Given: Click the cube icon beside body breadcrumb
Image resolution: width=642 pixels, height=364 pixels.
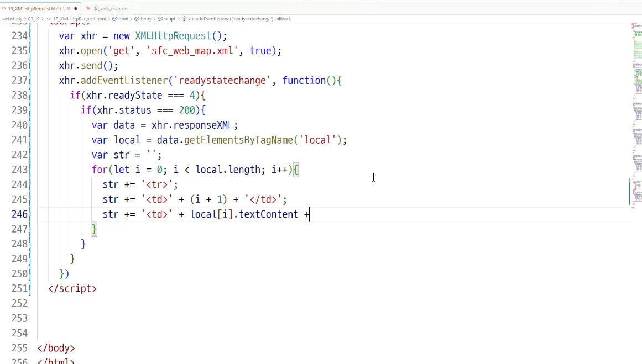Looking at the screenshot, I should pyautogui.click(x=137, y=19).
